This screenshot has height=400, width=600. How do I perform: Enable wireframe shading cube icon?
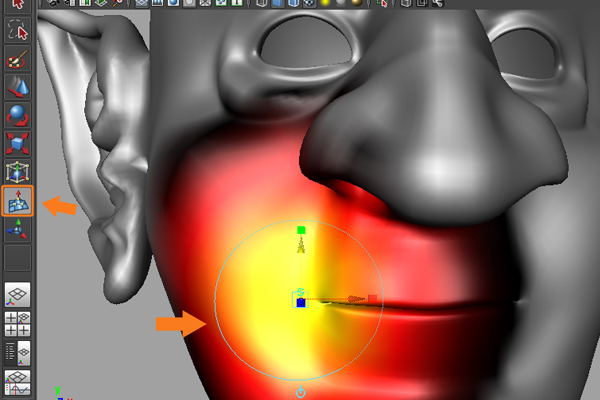261,3
